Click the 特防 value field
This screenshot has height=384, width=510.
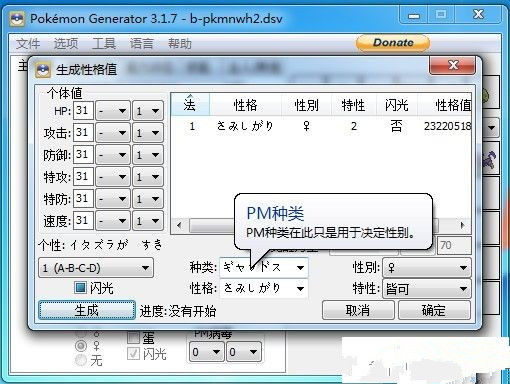[x=83, y=199]
